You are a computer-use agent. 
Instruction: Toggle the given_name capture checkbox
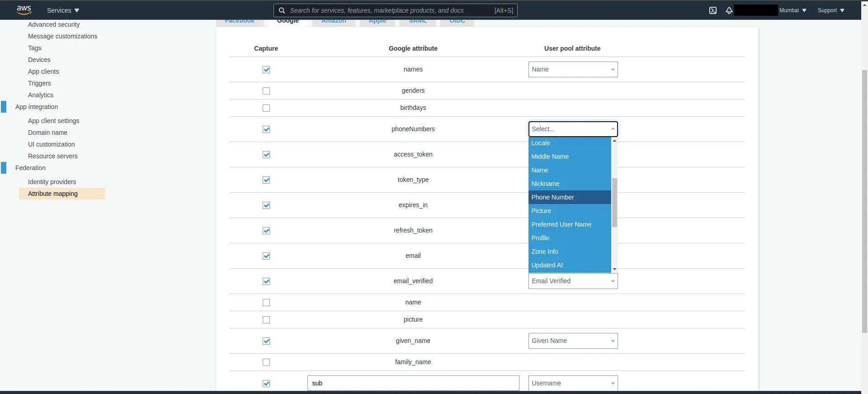tap(266, 341)
